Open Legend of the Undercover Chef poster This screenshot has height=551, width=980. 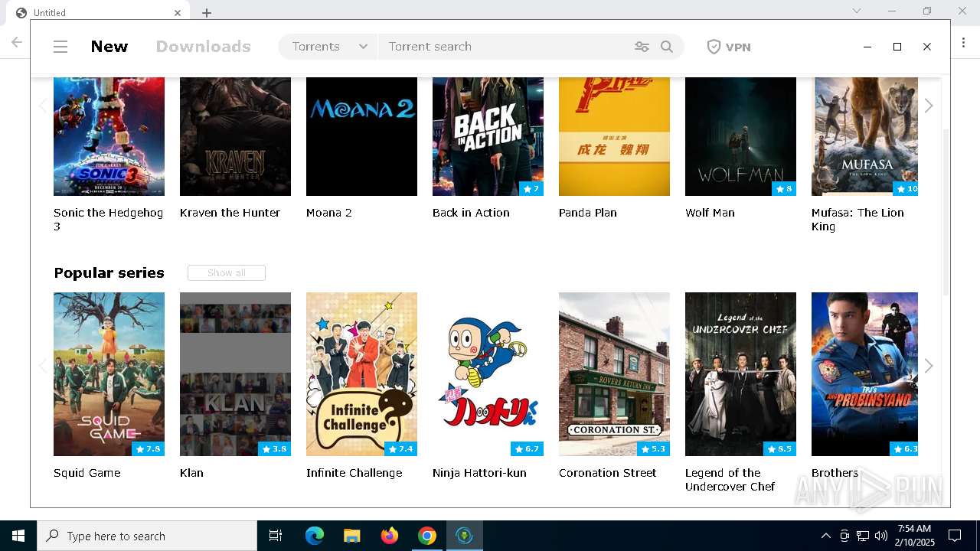click(740, 374)
